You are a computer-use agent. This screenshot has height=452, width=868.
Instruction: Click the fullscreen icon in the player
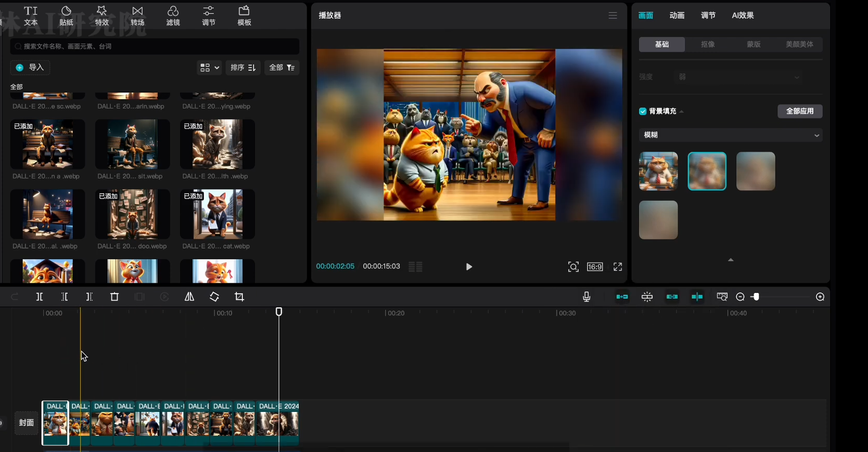[x=618, y=267]
